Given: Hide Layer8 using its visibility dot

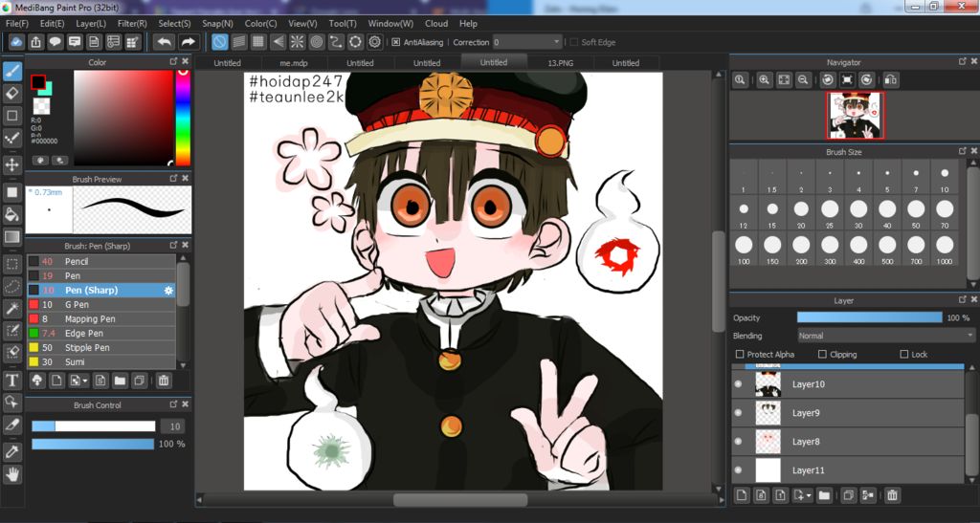Looking at the screenshot, I should point(738,441).
